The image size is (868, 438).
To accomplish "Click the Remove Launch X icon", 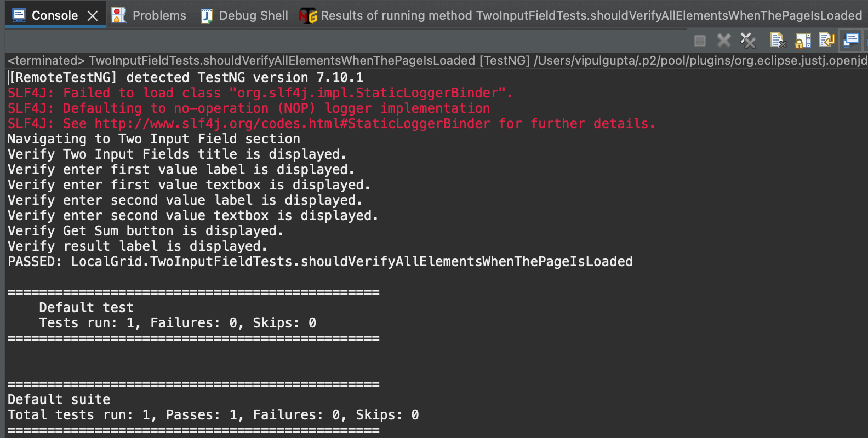I will tap(724, 41).
